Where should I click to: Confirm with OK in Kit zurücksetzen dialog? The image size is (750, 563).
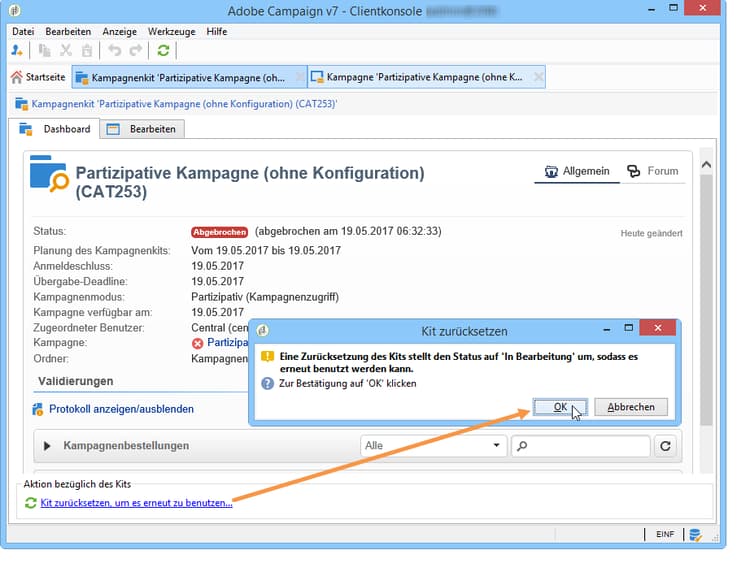tap(560, 407)
